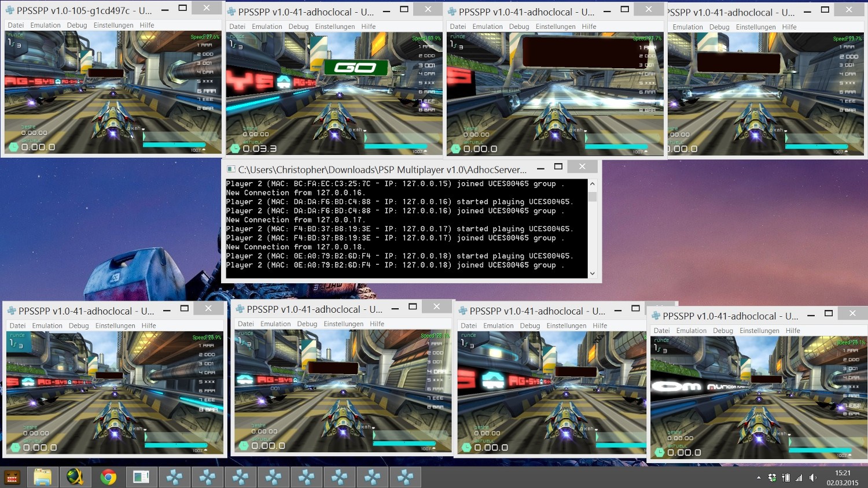Screen dimensions: 868x488
Task: Open Debug menu in third top-row PPSSPP window
Action: tap(519, 27)
